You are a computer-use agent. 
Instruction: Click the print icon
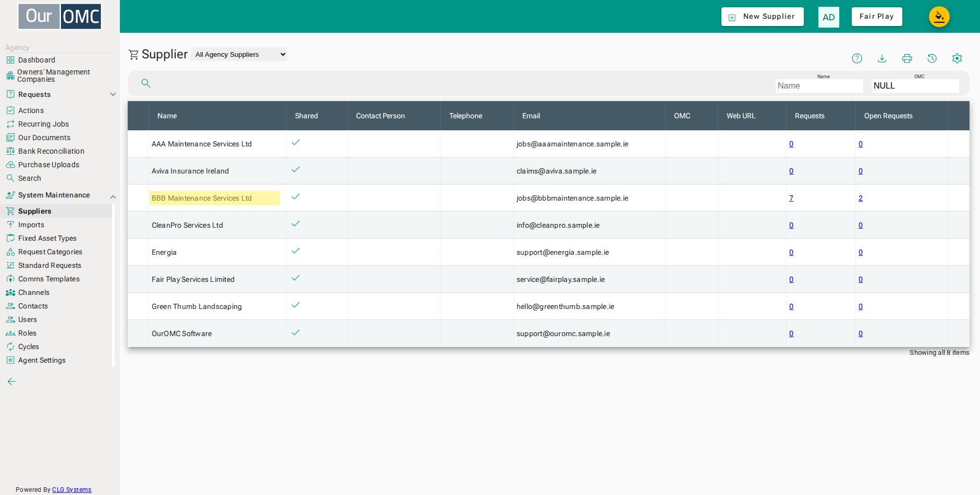907,58
